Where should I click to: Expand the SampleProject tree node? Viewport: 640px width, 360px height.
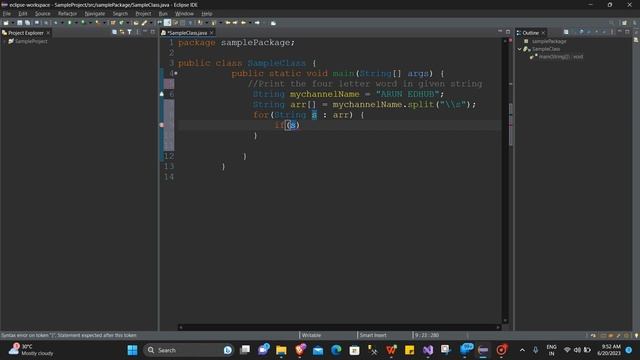tap(4, 41)
